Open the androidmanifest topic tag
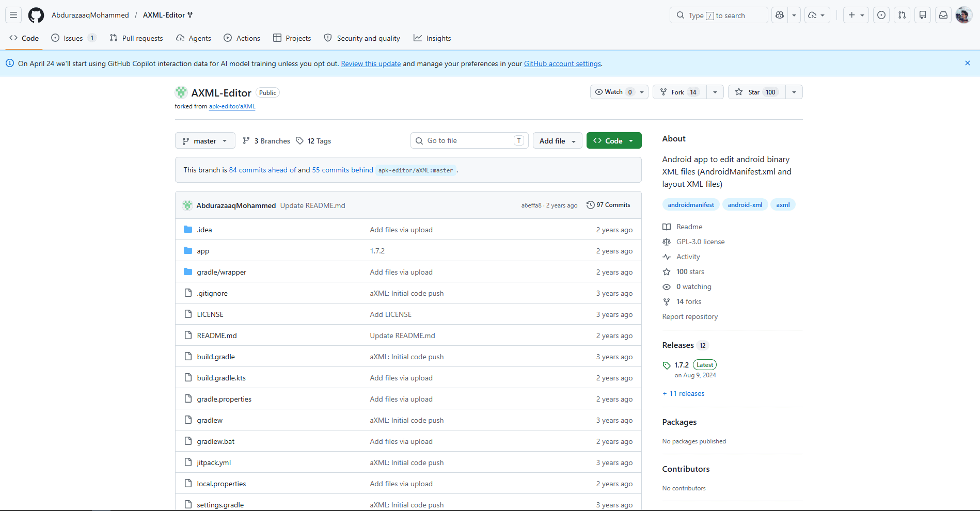 pyautogui.click(x=691, y=205)
